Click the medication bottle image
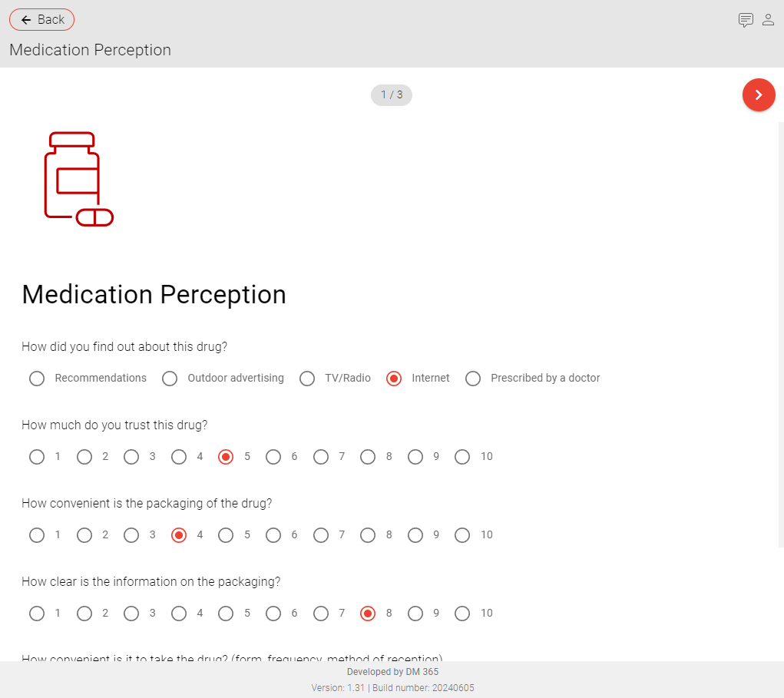Screen dimensions: 784x698 point(79,179)
